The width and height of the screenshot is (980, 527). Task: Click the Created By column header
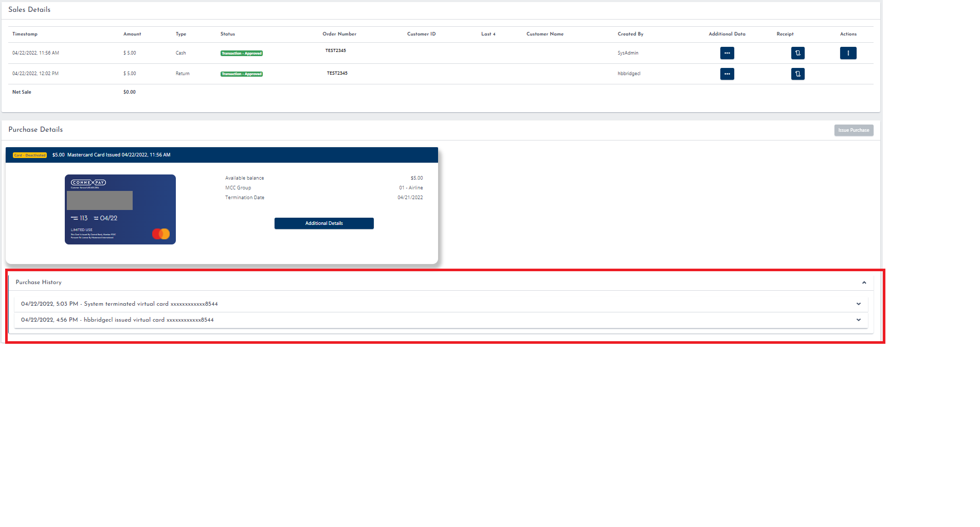(630, 34)
